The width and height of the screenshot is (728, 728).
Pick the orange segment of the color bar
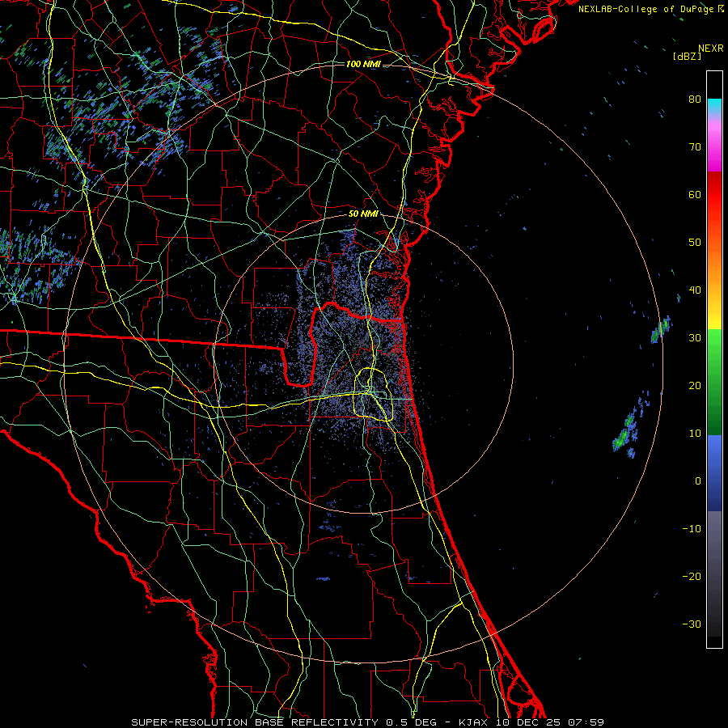tap(714, 265)
